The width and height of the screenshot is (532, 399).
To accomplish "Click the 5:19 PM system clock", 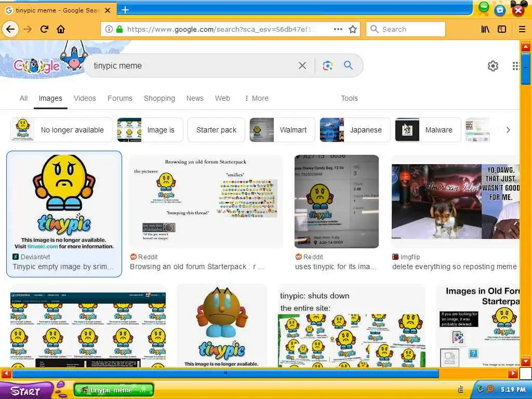I will click(513, 390).
